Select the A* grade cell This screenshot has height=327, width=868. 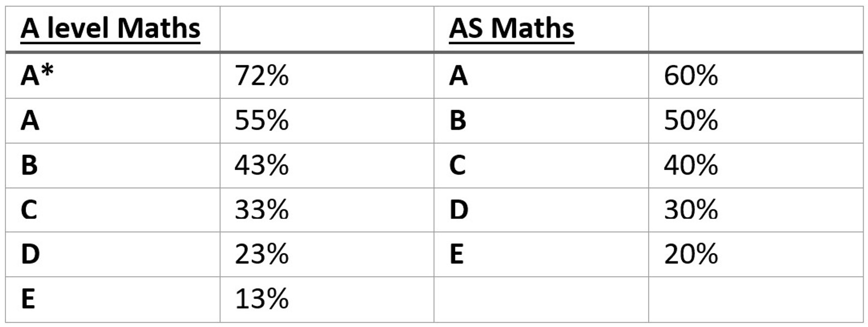(x=37, y=75)
